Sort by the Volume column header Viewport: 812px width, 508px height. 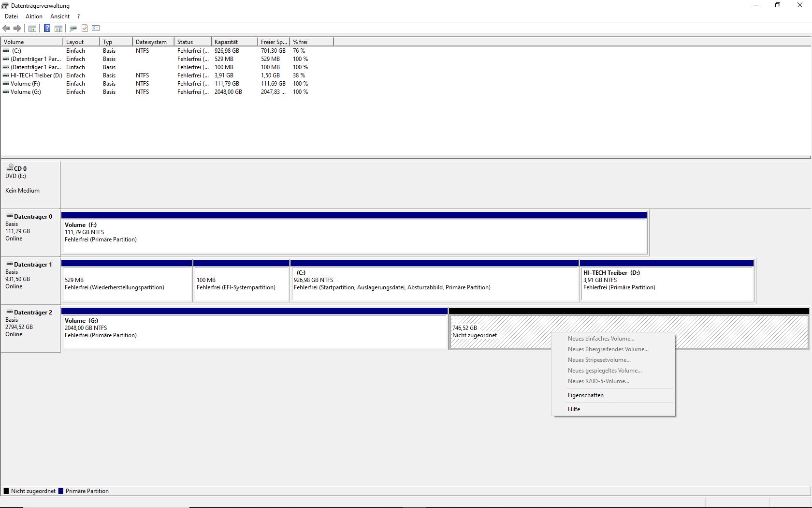pos(32,42)
